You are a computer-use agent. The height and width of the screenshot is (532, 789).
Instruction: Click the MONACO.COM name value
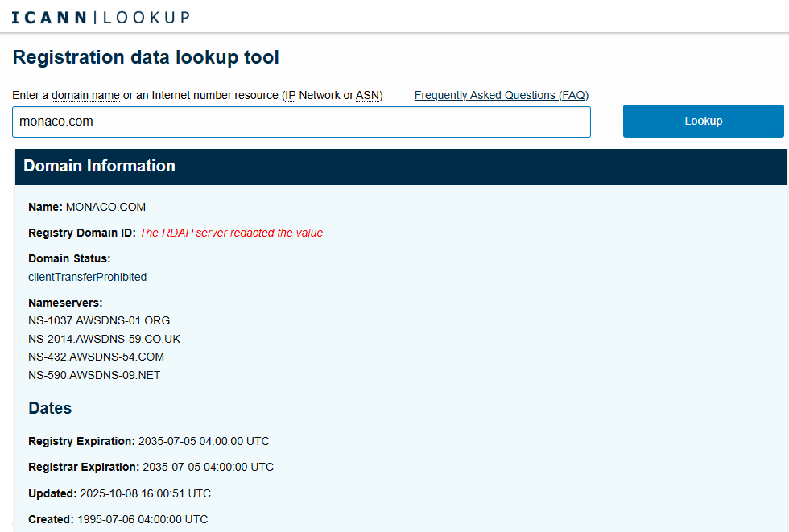pos(105,207)
